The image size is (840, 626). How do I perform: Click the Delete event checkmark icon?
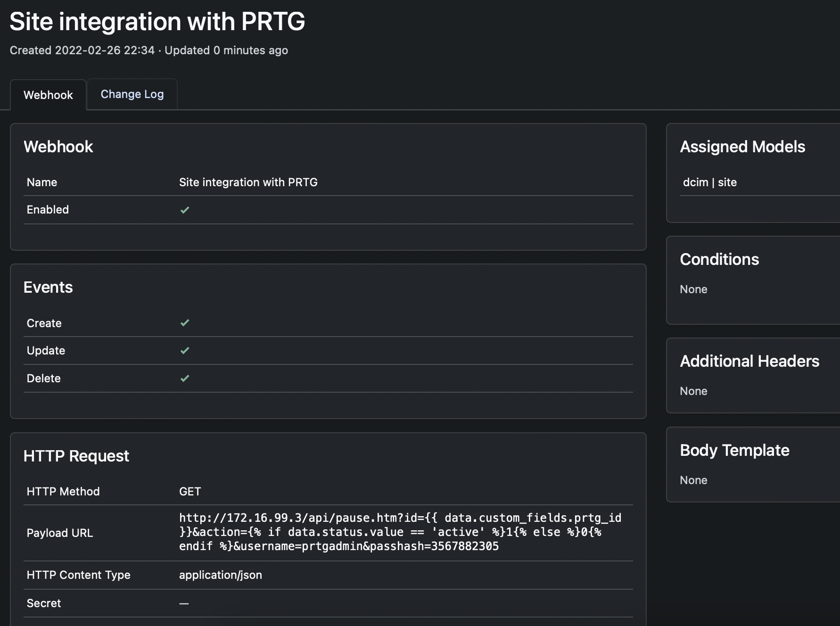point(185,378)
